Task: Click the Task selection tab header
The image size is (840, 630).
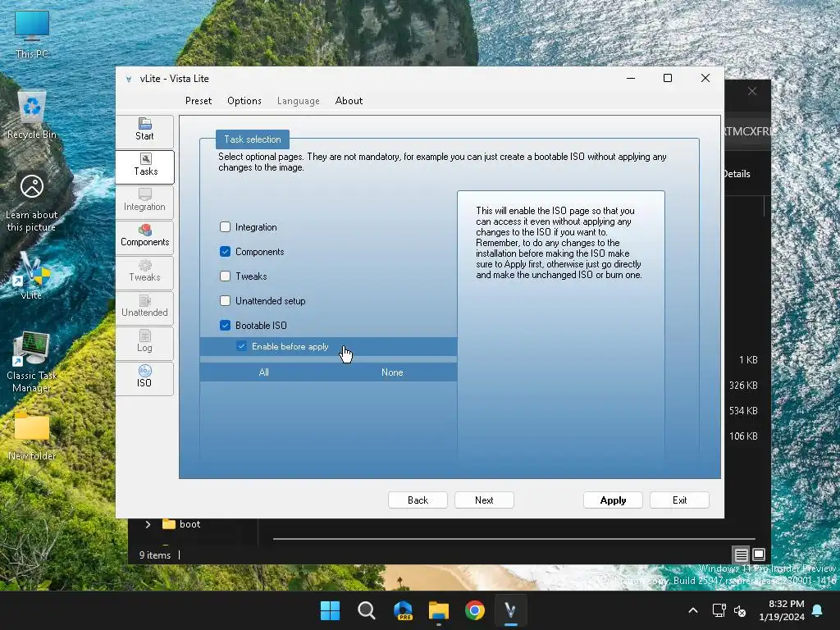Action: tap(253, 139)
